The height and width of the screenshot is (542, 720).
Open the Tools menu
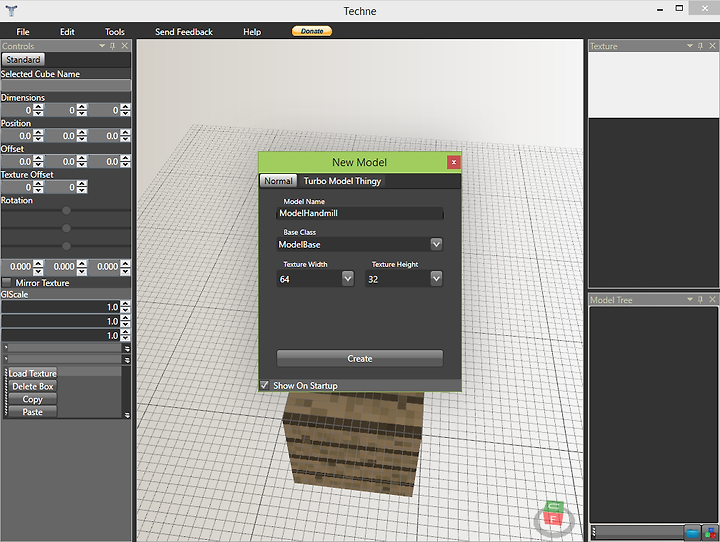click(x=115, y=32)
